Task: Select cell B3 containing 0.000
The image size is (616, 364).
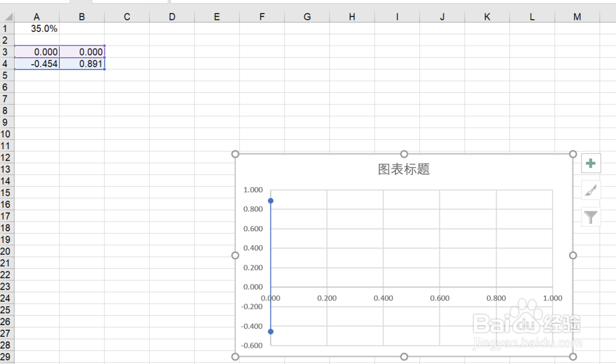Action: [82, 52]
